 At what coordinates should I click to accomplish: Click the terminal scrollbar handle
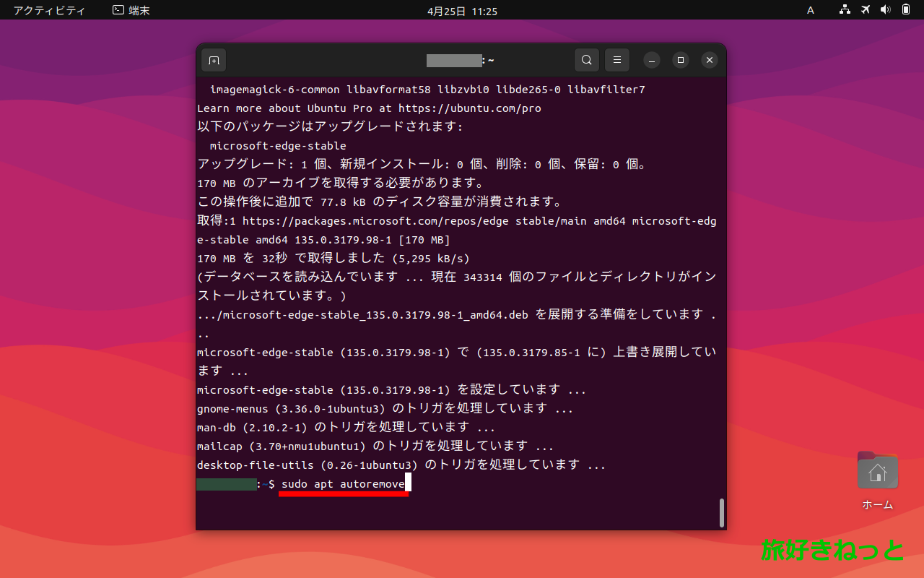tap(721, 513)
